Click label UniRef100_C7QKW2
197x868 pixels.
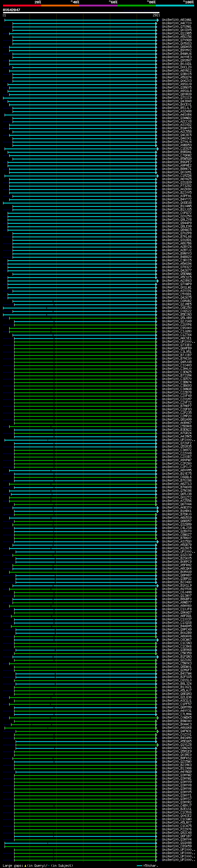(x=176, y=155)
